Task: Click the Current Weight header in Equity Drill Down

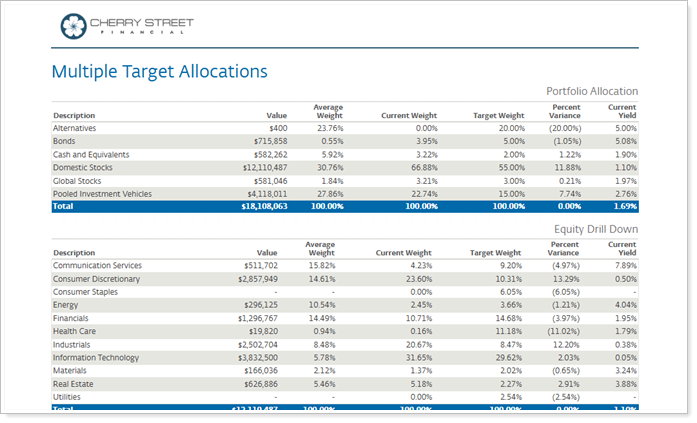Action: pyautogui.click(x=404, y=253)
